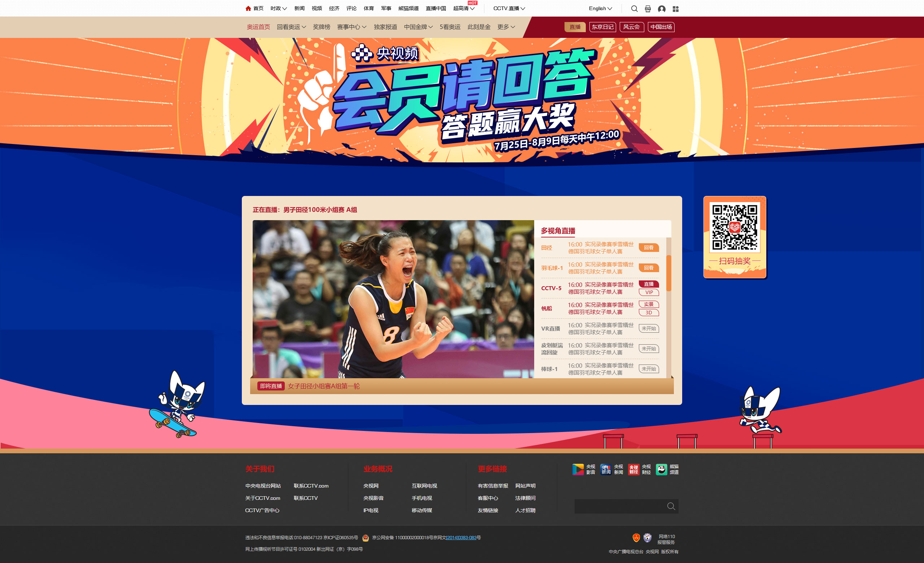Go to 新闻 in the top navigation
This screenshot has height=563, width=924.
point(299,8)
